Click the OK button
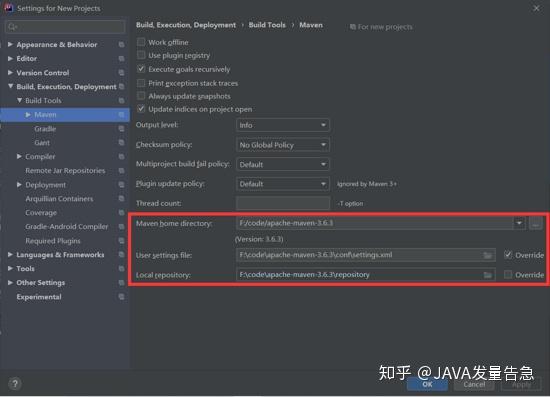Viewport: 550px width, 397px height. coord(427,384)
